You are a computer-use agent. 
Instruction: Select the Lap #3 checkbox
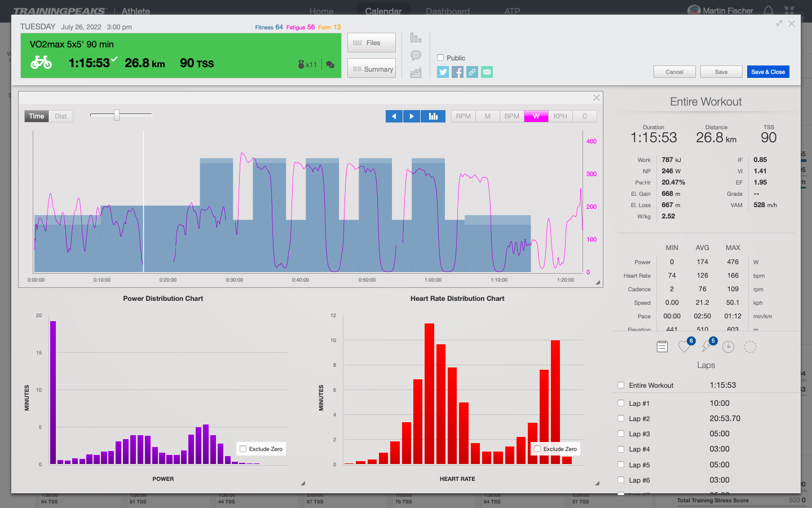[621, 434]
